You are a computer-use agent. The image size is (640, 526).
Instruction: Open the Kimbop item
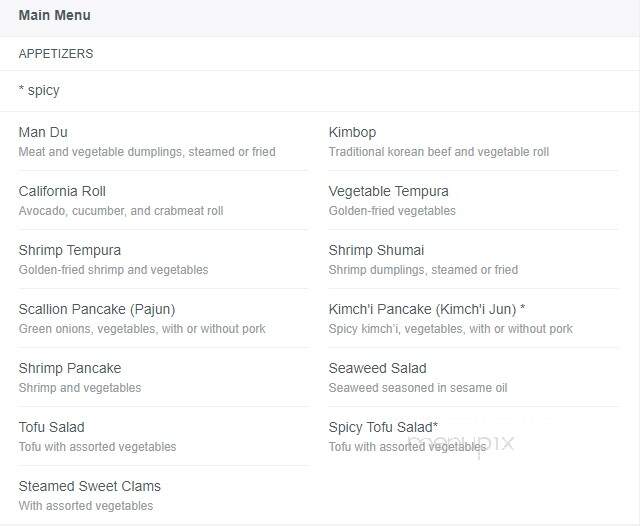(352, 132)
